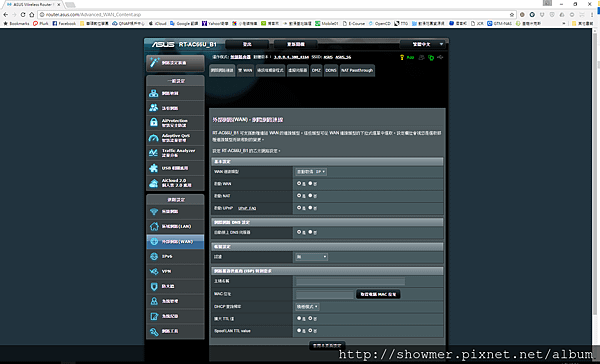Bookmark page with the star icon
The width and height of the screenshot is (600, 364).
click(512, 15)
